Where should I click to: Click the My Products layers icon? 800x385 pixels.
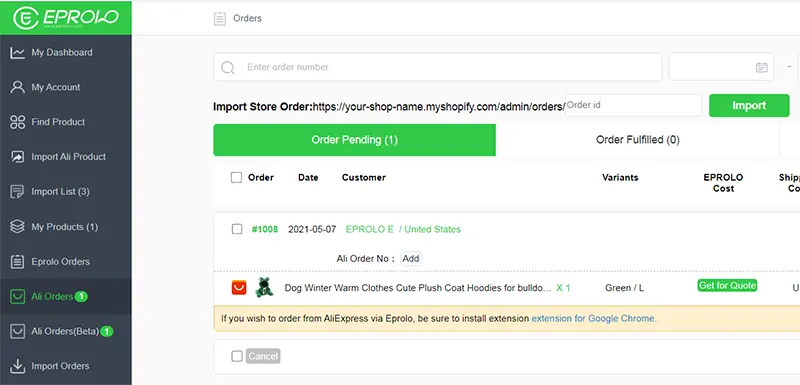pos(17,226)
